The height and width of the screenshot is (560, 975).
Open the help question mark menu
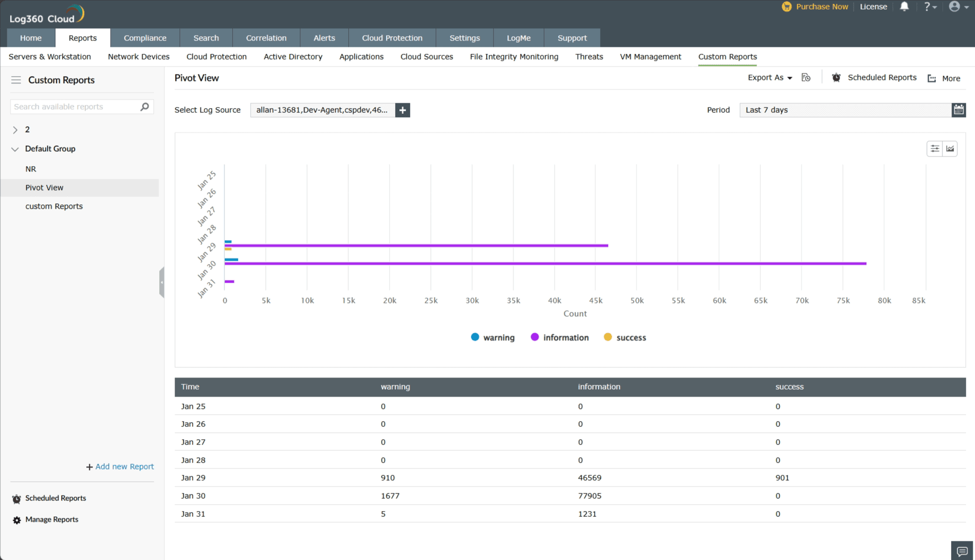point(930,6)
